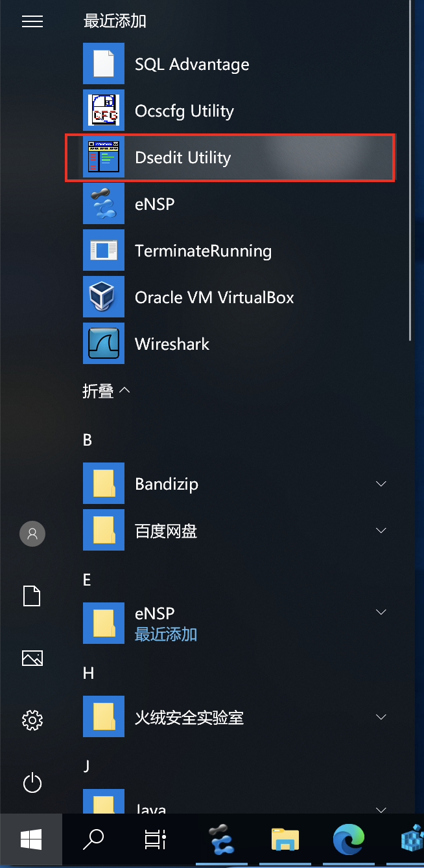The image size is (424, 868).
Task: Select the Ocscfg Utility entry text
Action: click(184, 111)
